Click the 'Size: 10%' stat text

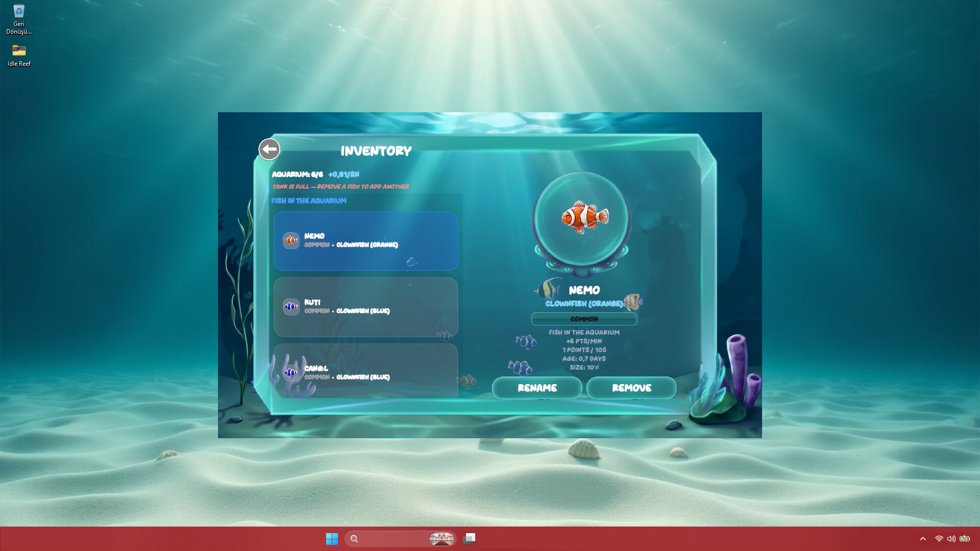pyautogui.click(x=584, y=367)
